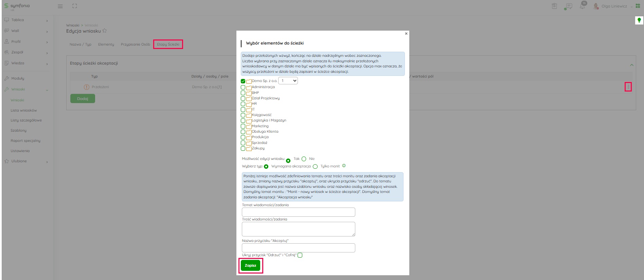This screenshot has width=644, height=280.
Task: Click the lightbulb hint icon
Action: click(x=639, y=20)
